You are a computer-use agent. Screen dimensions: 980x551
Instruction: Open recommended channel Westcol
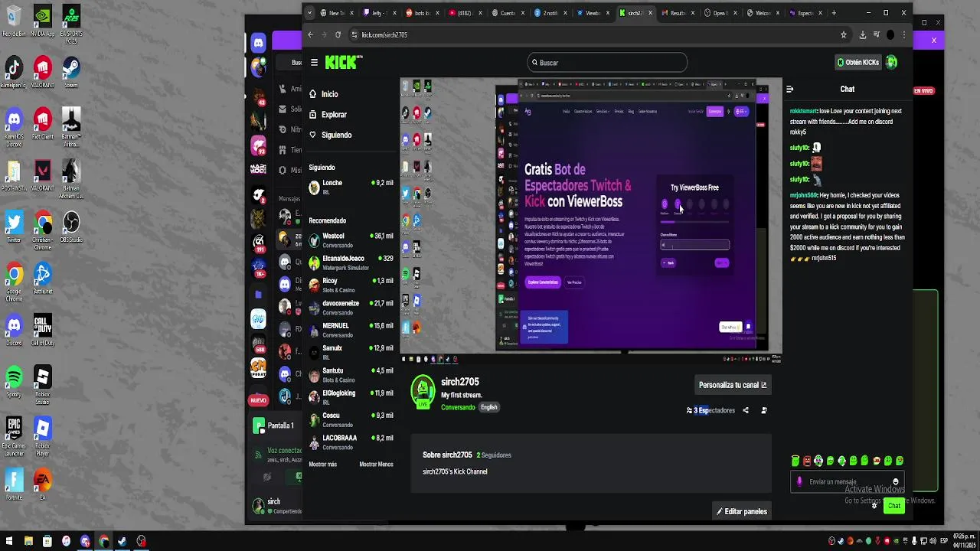[351, 240]
